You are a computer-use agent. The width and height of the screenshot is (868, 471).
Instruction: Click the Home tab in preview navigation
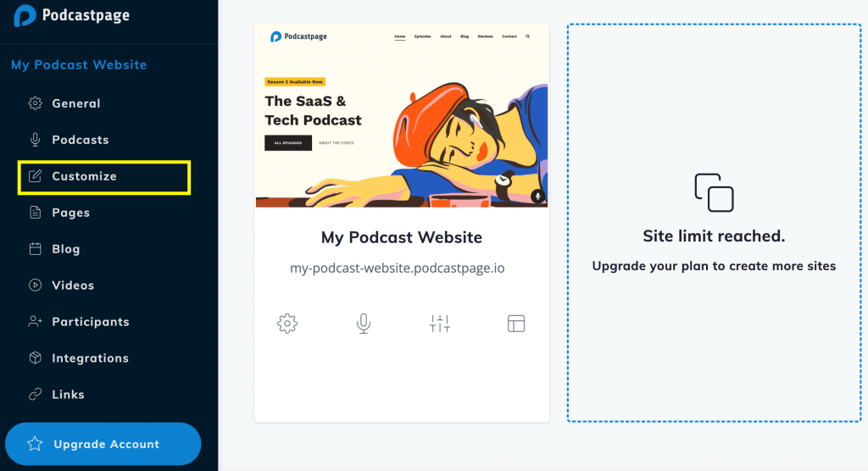coord(400,36)
